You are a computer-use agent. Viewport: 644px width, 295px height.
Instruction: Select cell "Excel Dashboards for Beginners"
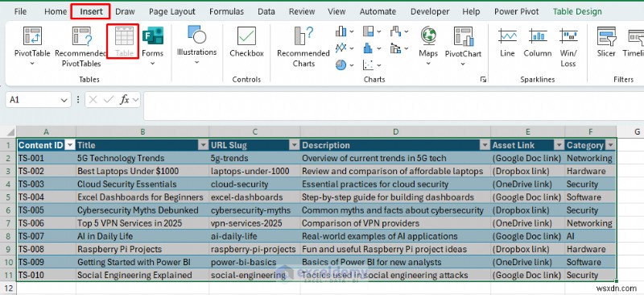(142, 197)
